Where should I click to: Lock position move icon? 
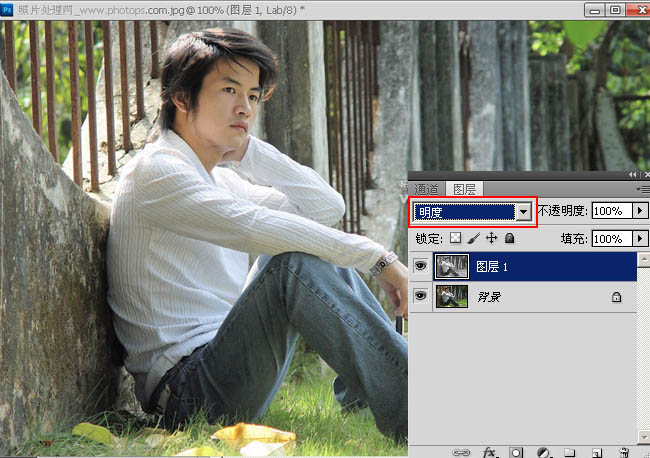(x=491, y=238)
